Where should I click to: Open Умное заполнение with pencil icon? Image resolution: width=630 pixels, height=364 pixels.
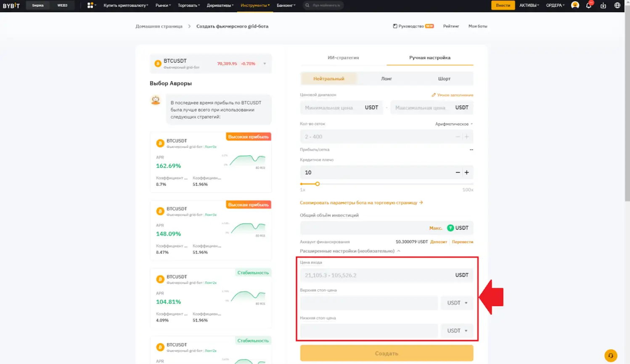453,95
